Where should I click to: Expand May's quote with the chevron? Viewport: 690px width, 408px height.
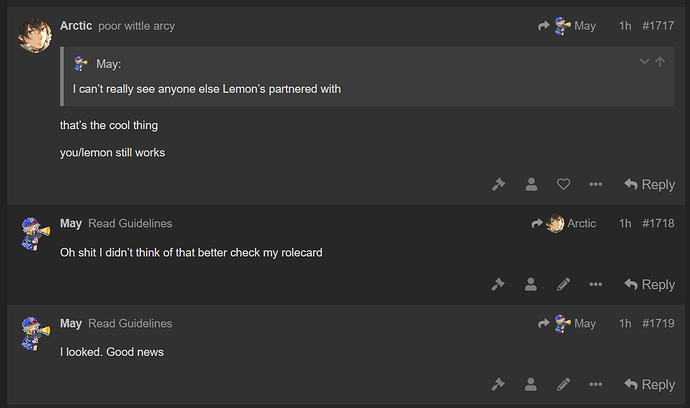(x=644, y=62)
